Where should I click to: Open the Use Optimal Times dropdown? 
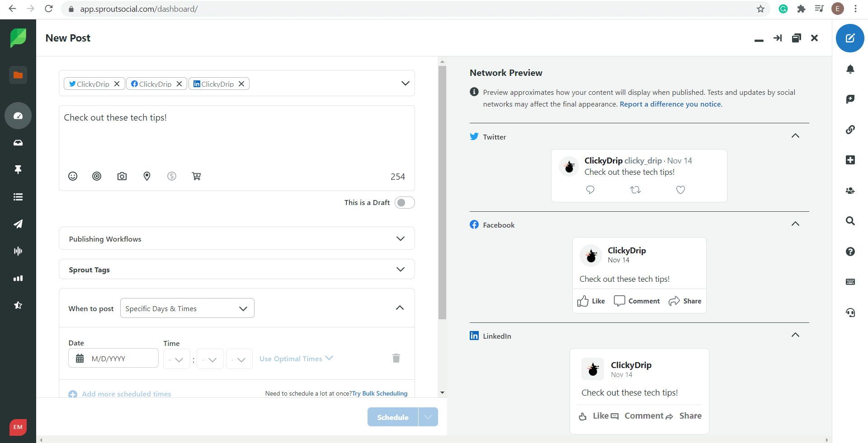coord(296,359)
